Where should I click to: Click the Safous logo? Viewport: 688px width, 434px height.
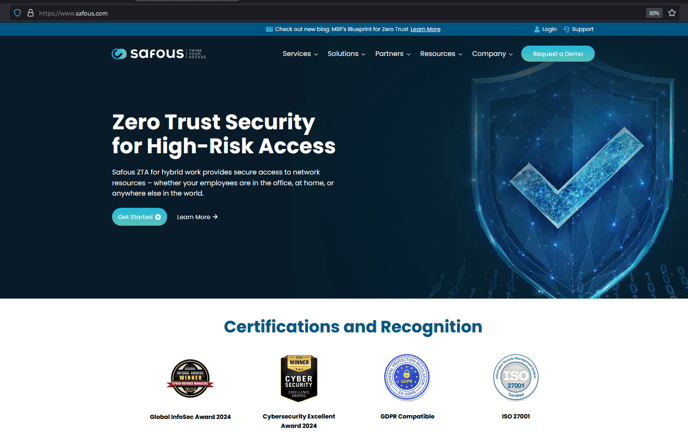158,54
